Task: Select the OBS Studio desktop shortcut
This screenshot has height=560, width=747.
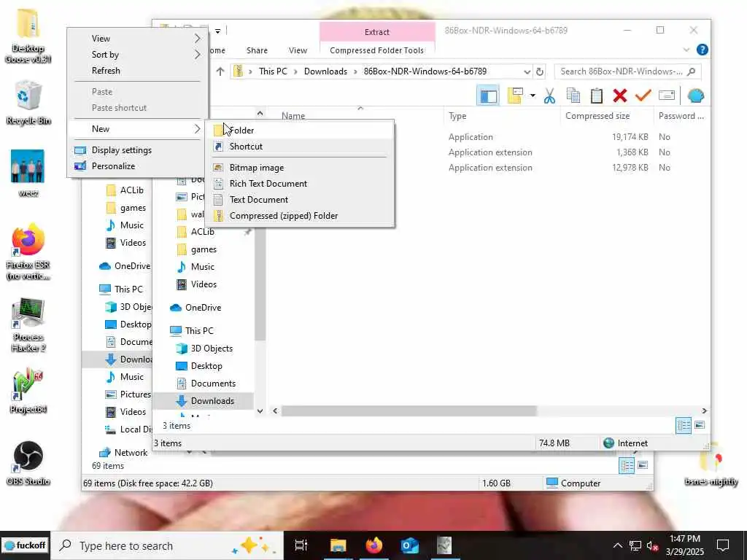Action: 28,463
